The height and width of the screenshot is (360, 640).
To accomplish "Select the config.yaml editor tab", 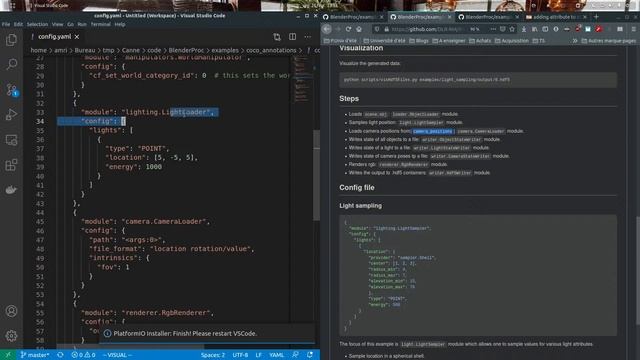I will 55,37.
